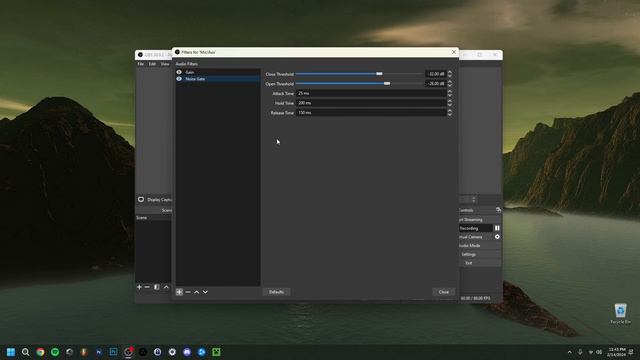This screenshot has height=360, width=640.
Task: Reset filter settings with the Defaults button
Action: click(276, 292)
